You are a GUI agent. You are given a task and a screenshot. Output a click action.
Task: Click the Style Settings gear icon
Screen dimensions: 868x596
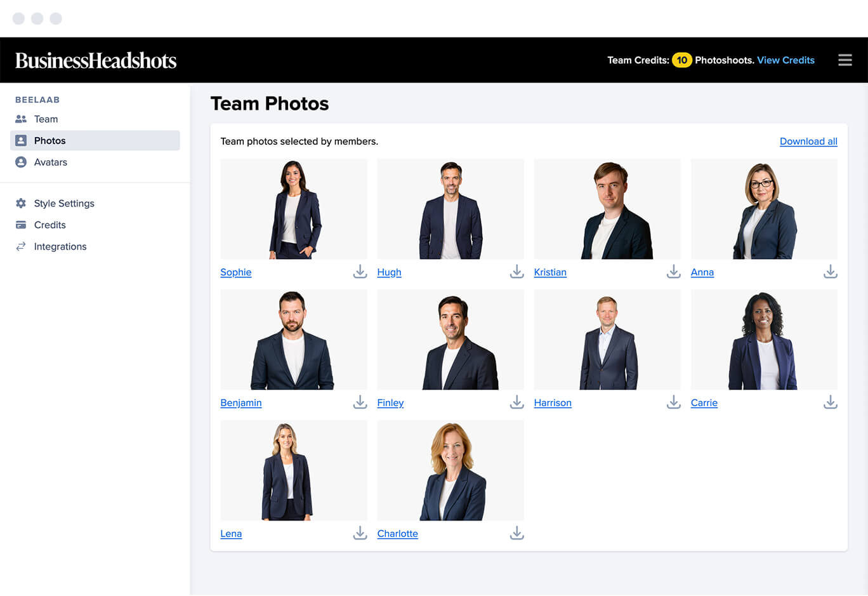21,203
